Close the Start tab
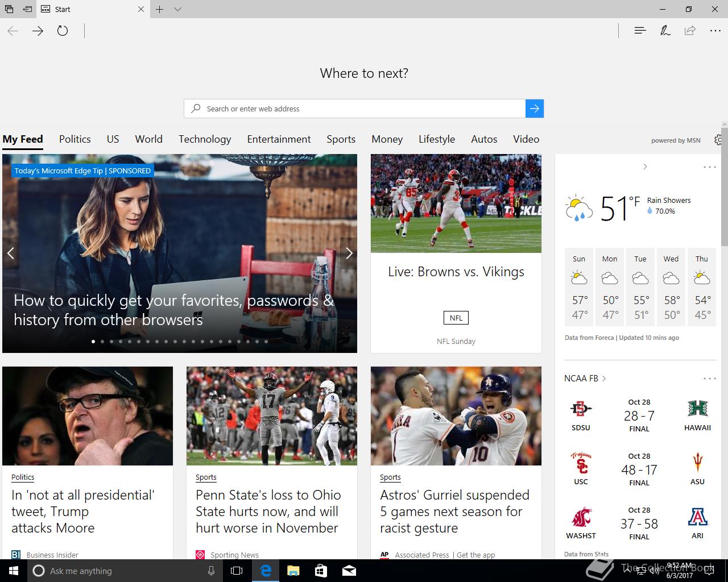Screen dimensions: 728x582 (141, 9)
